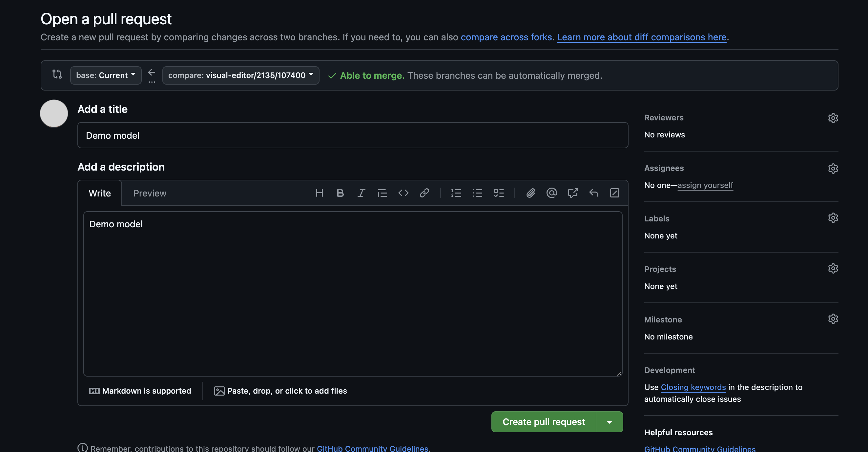Screen dimensions: 868x452
Task: Select the Write tab
Action: [99, 193]
